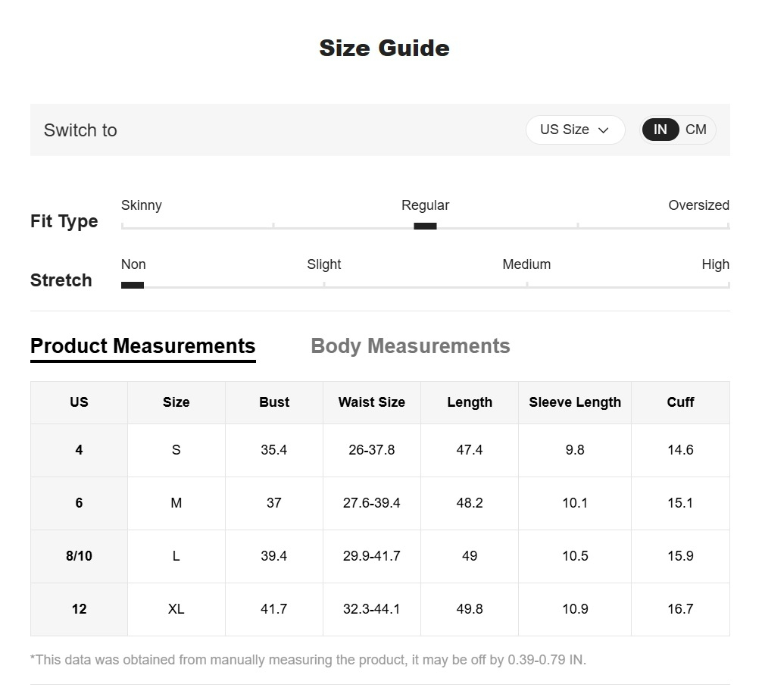The image size is (762, 700).
Task: Click size L cell
Action: tap(176, 556)
